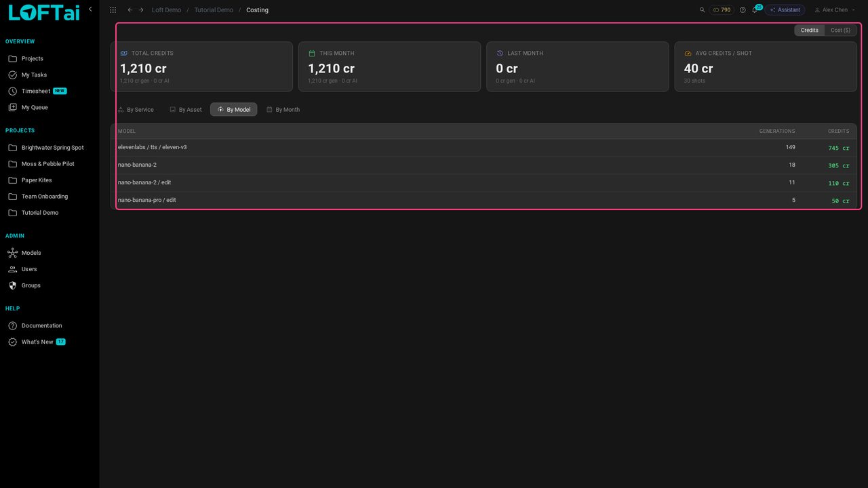The image size is (868, 488).
Task: Click the Total Credits card
Action: [201, 66]
